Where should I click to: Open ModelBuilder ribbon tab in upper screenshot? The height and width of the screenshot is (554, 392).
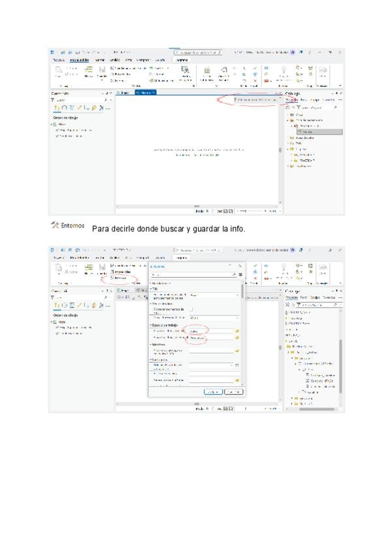tap(80, 60)
